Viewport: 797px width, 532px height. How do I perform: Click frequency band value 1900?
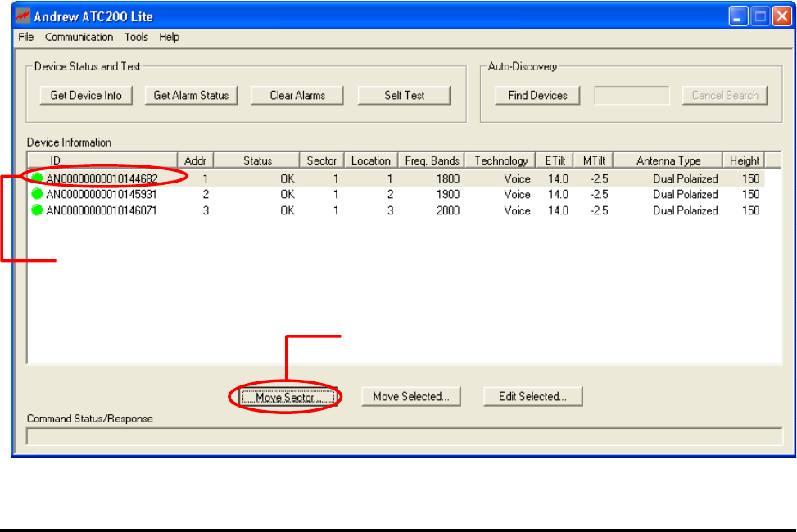click(x=448, y=195)
